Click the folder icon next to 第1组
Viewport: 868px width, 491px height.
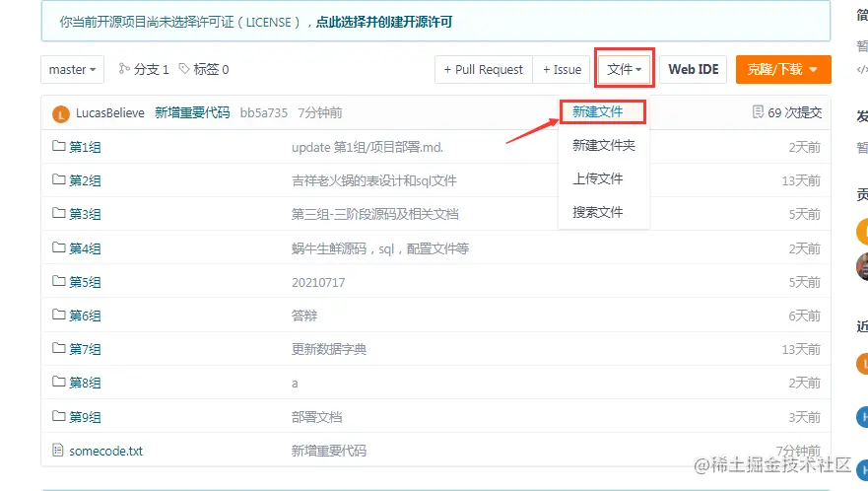coord(59,146)
